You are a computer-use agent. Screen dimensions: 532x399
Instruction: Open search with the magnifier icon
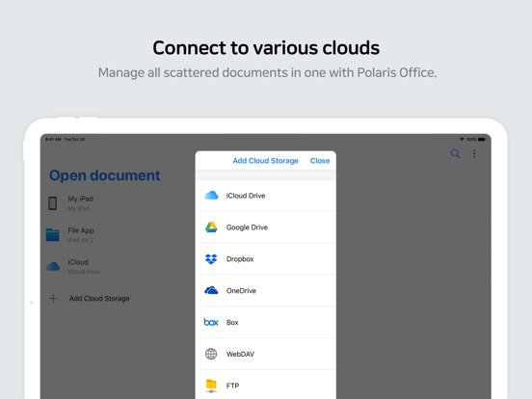[455, 153]
